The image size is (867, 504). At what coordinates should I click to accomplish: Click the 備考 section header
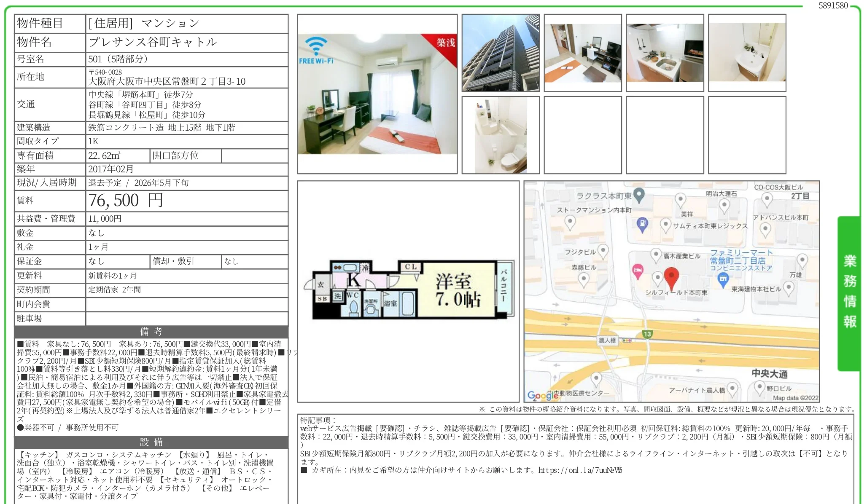click(151, 332)
